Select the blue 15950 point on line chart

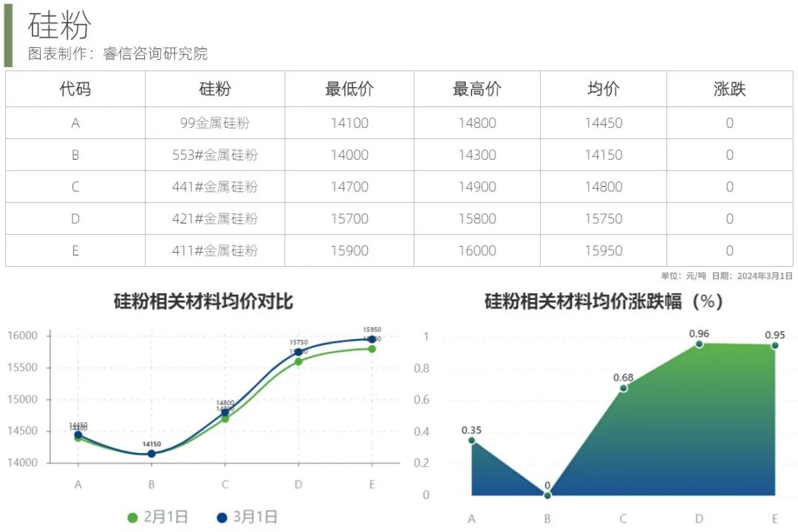pos(372,340)
